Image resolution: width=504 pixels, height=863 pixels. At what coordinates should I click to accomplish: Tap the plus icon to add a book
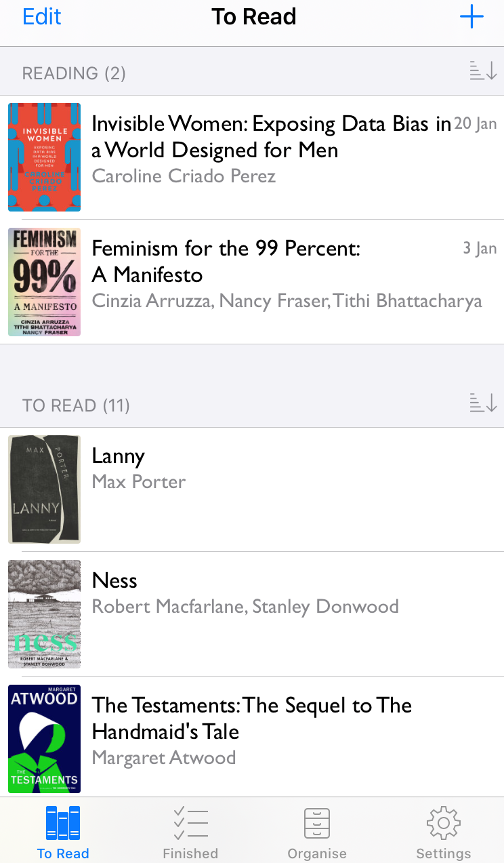[x=471, y=17]
